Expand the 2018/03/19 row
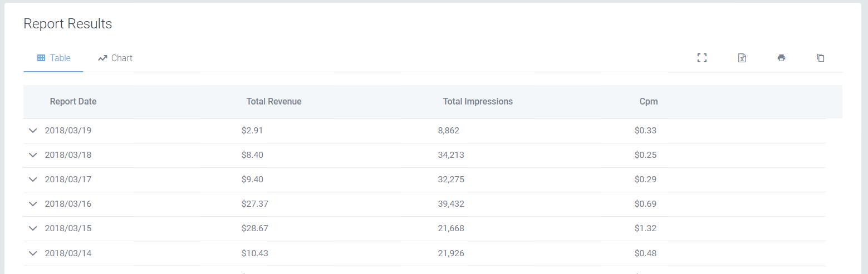The height and width of the screenshot is (274, 868). click(x=33, y=131)
